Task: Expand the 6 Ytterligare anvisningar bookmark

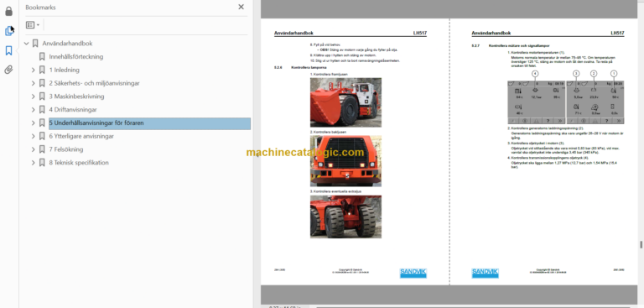Action: [34, 136]
